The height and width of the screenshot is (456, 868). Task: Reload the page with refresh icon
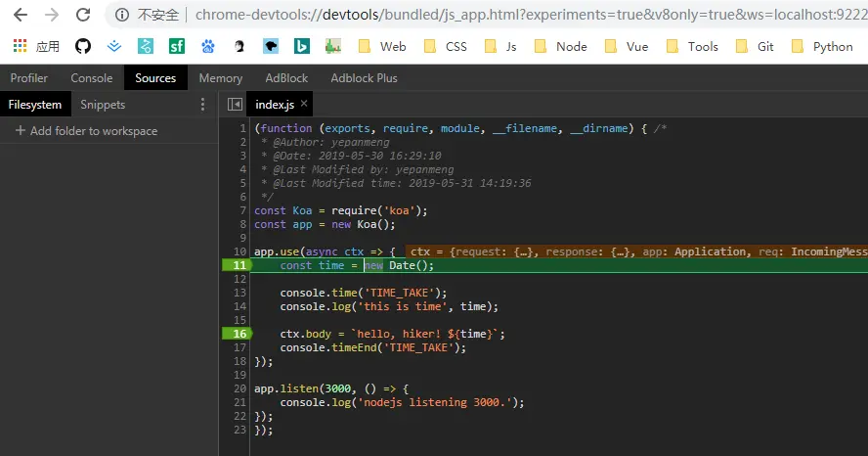pyautogui.click(x=83, y=15)
